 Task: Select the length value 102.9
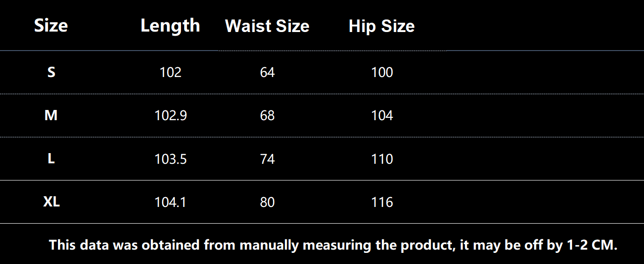coord(170,116)
